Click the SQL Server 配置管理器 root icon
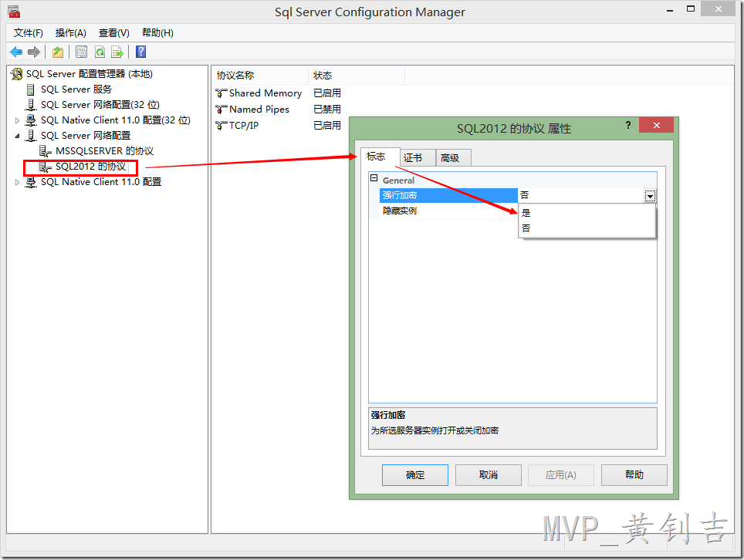 (x=17, y=74)
